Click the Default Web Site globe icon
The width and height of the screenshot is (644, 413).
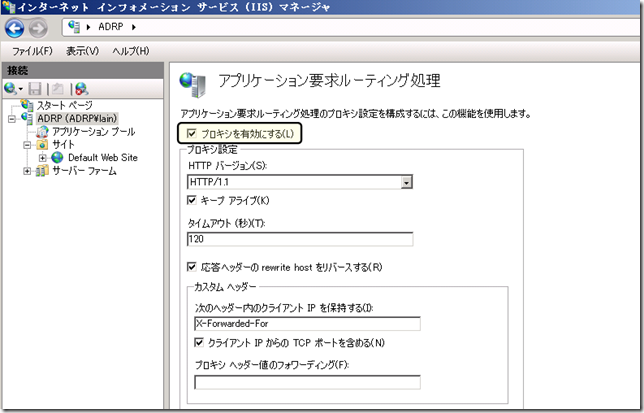coord(57,157)
